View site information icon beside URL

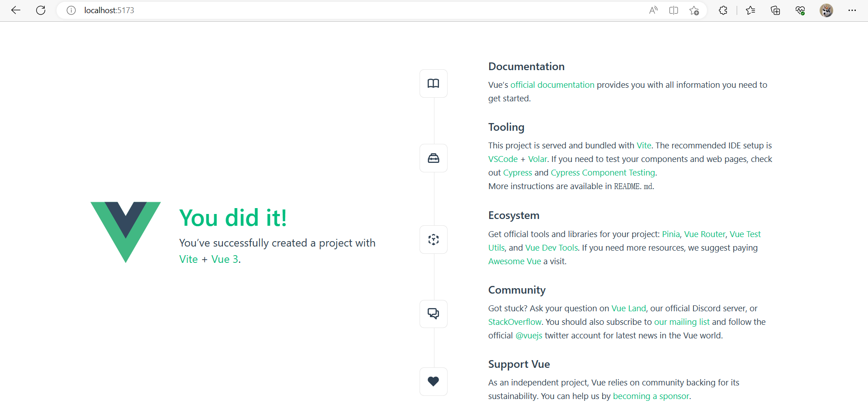pyautogui.click(x=71, y=10)
